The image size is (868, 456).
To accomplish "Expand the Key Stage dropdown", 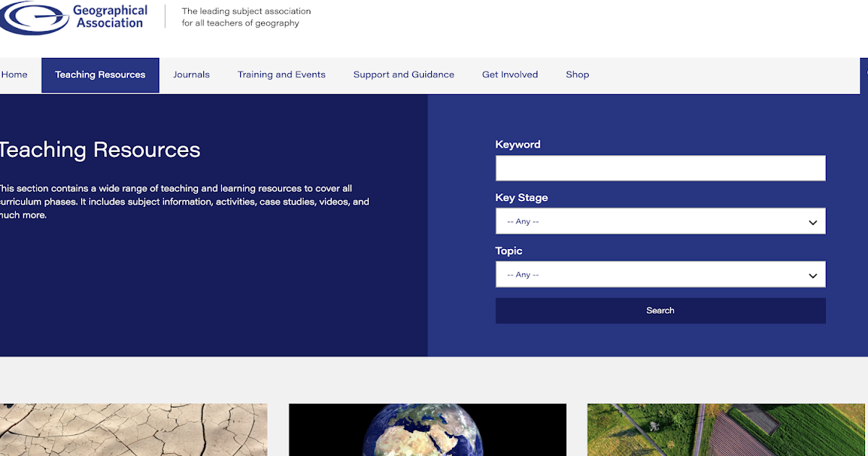I will tap(660, 221).
